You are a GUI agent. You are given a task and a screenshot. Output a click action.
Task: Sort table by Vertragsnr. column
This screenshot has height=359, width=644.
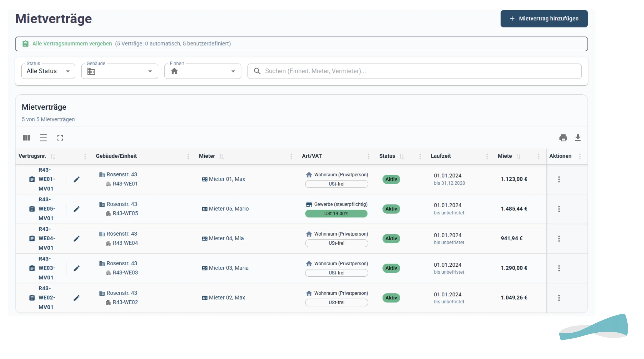(53, 156)
